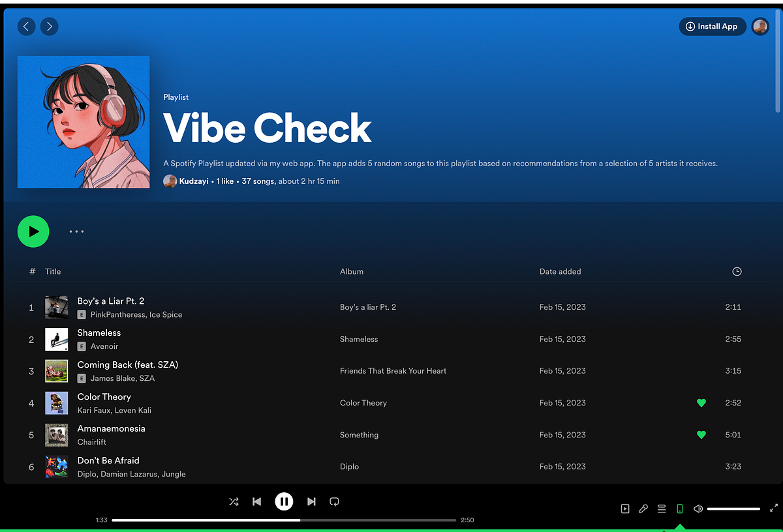
Task: Click the Vibe Check playlist cover art
Action: pyautogui.click(x=83, y=122)
